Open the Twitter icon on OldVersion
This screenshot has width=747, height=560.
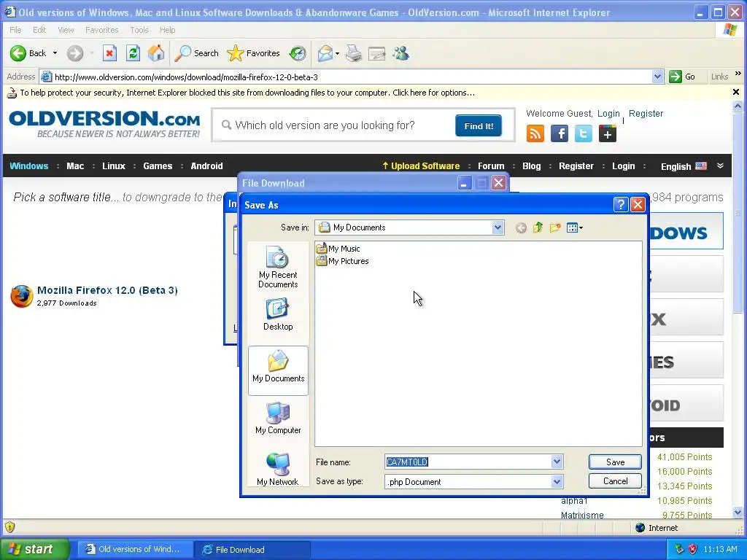pos(583,134)
